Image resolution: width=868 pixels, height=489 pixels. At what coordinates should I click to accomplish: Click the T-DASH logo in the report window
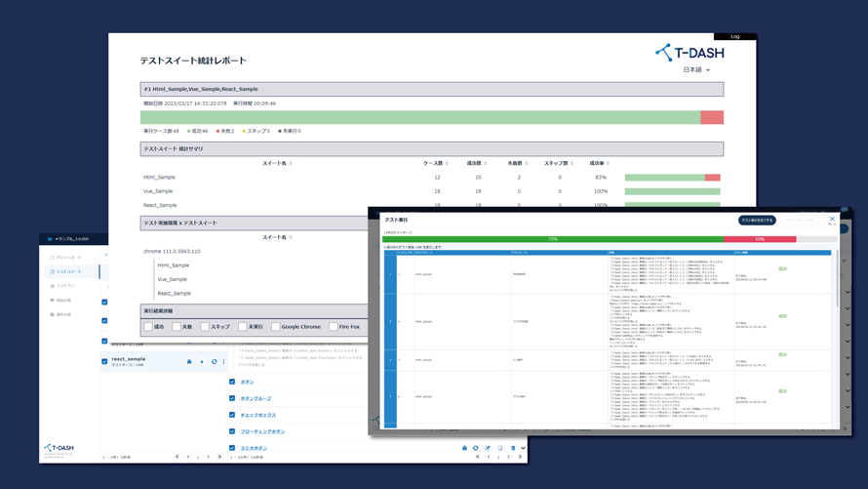point(690,53)
